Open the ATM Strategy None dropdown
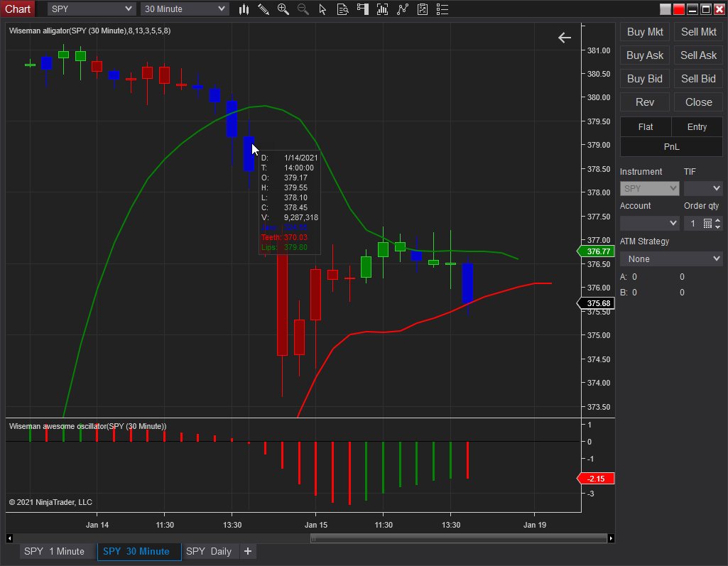The width and height of the screenshot is (728, 566). click(671, 258)
